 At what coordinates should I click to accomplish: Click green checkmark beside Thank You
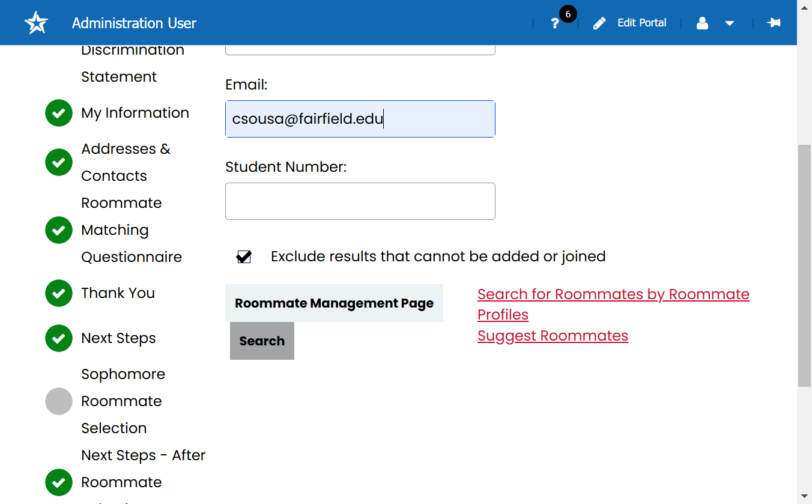[x=59, y=293]
